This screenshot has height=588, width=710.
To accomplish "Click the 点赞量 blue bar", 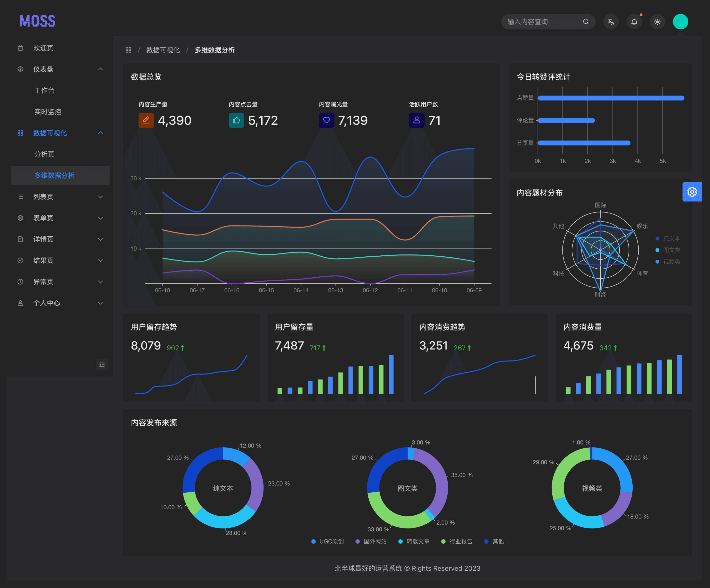I will pyautogui.click(x=611, y=98).
